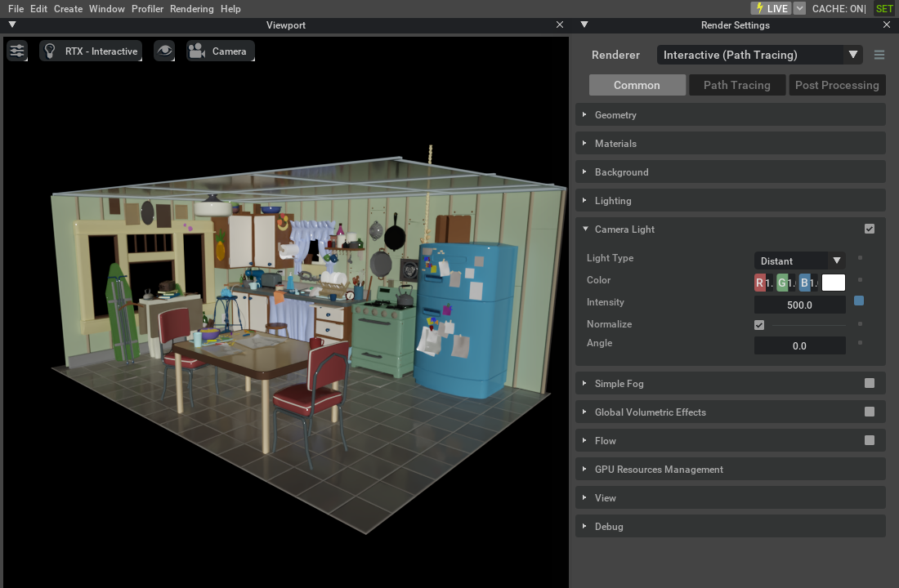Viewport: 899px width, 588px height.
Task: Click the Intensity value field 500.0
Action: pos(799,305)
